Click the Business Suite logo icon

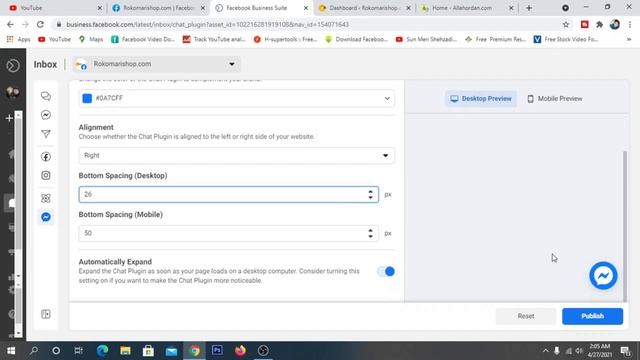pos(13,65)
